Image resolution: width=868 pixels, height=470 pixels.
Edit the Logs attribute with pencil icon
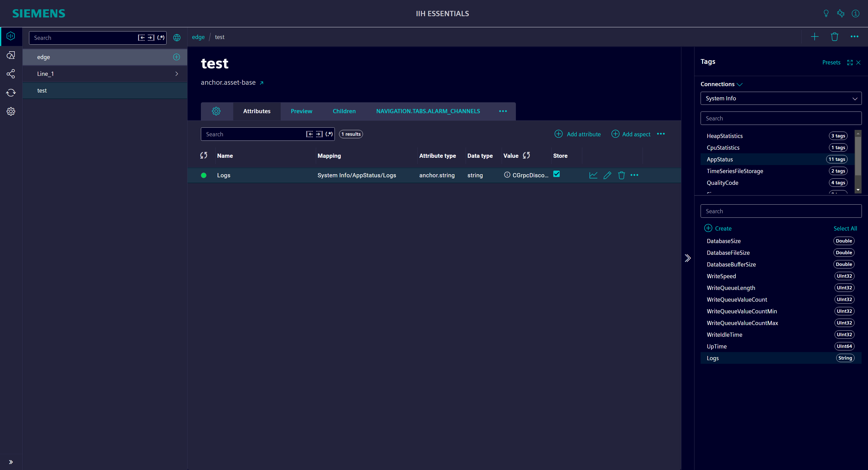pos(607,175)
